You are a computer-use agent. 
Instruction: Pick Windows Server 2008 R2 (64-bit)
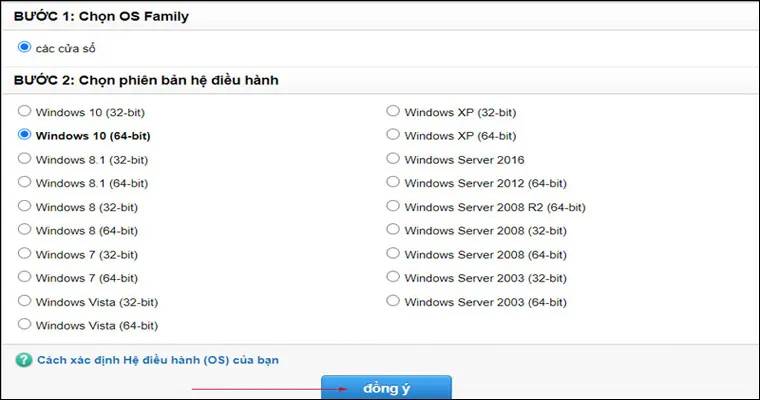point(393,206)
